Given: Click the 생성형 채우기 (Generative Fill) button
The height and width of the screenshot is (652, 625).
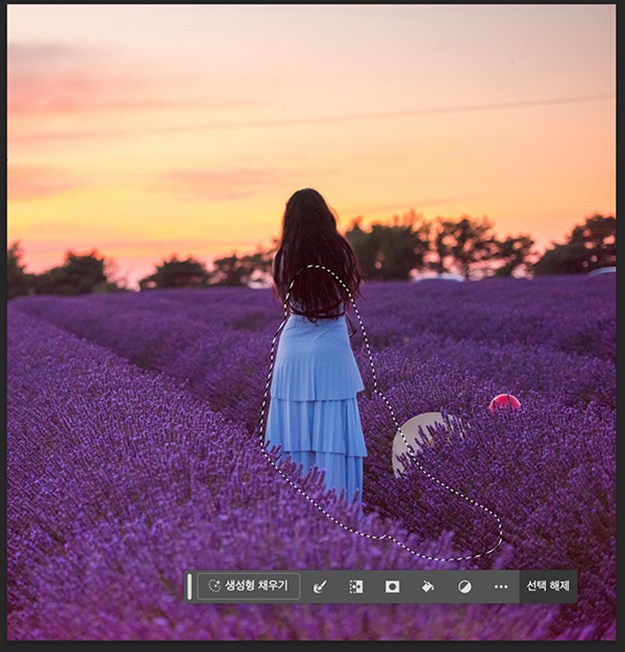Looking at the screenshot, I should pos(248,586).
